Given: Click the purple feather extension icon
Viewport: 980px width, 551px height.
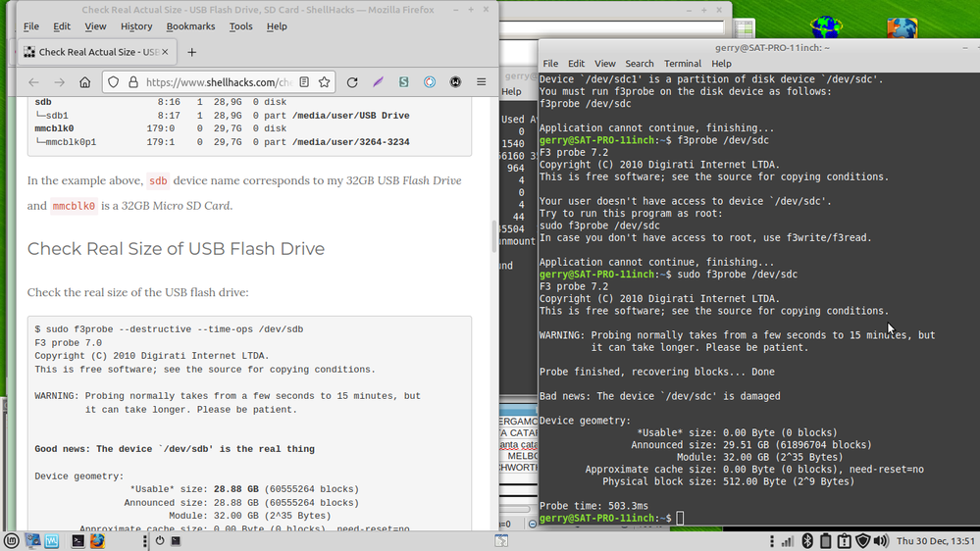Looking at the screenshot, I should [x=378, y=82].
